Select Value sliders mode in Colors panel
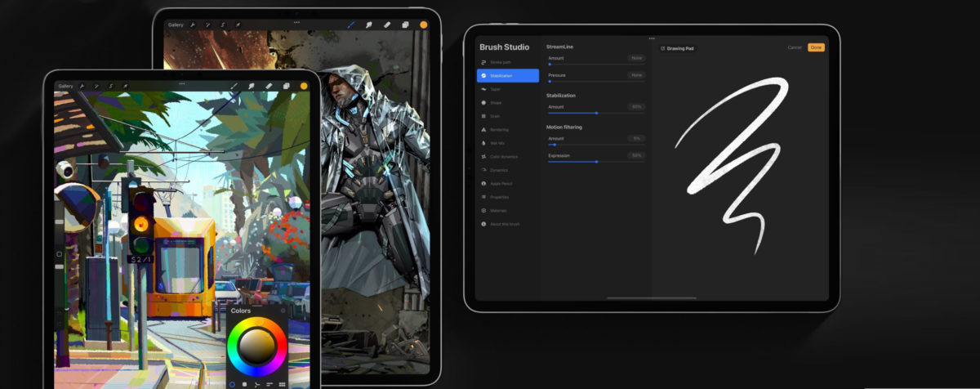980x389 pixels. [269, 384]
